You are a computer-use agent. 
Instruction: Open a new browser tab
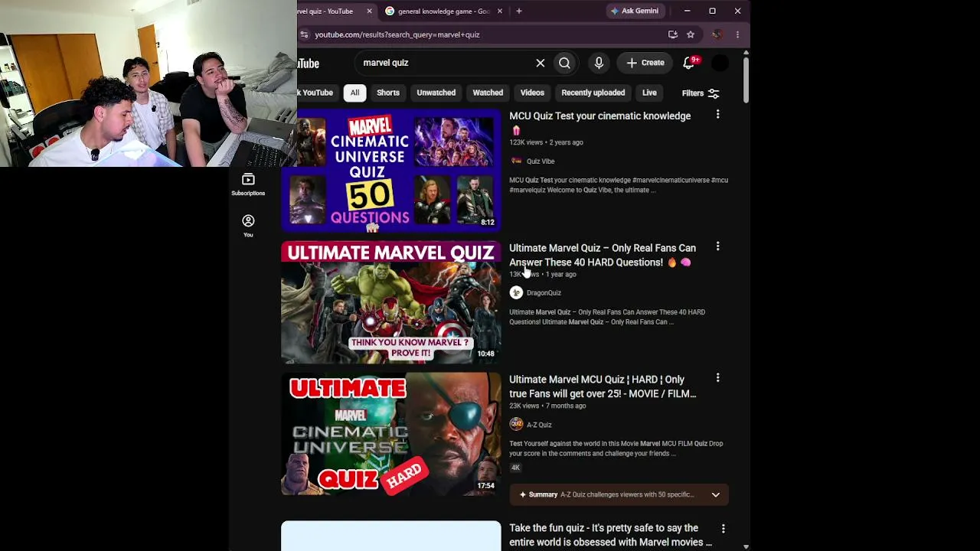(x=519, y=11)
